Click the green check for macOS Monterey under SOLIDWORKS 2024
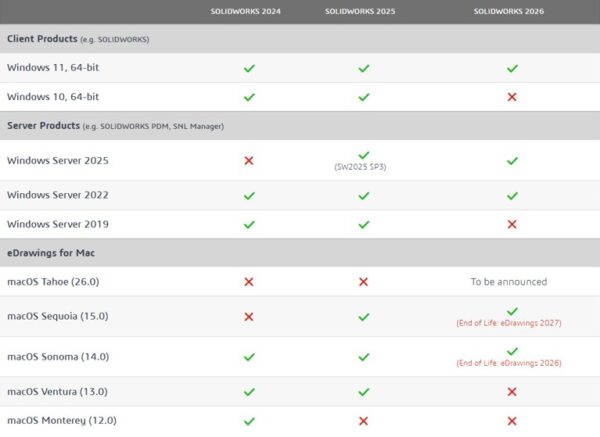600x437 pixels. [x=249, y=421]
